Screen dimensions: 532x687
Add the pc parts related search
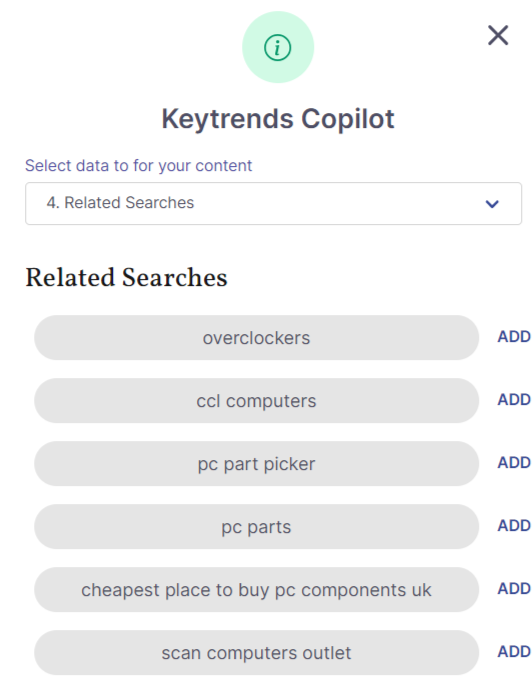click(x=514, y=526)
